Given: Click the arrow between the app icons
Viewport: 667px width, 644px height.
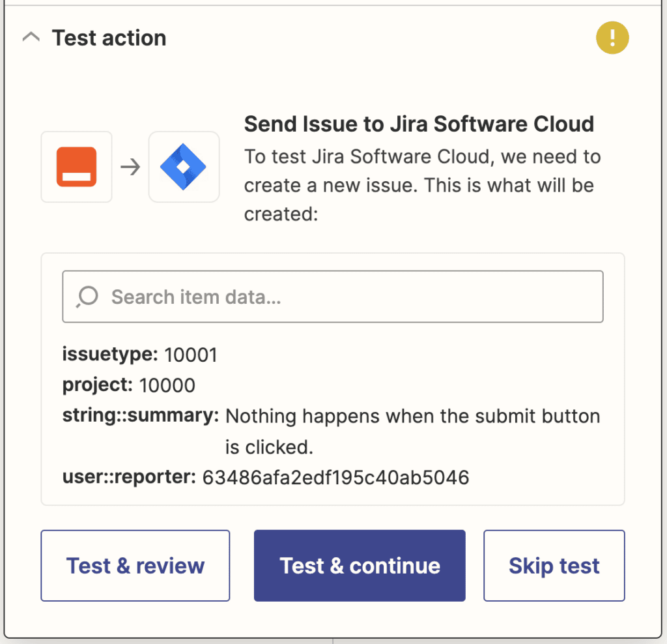Looking at the screenshot, I should pos(130,167).
